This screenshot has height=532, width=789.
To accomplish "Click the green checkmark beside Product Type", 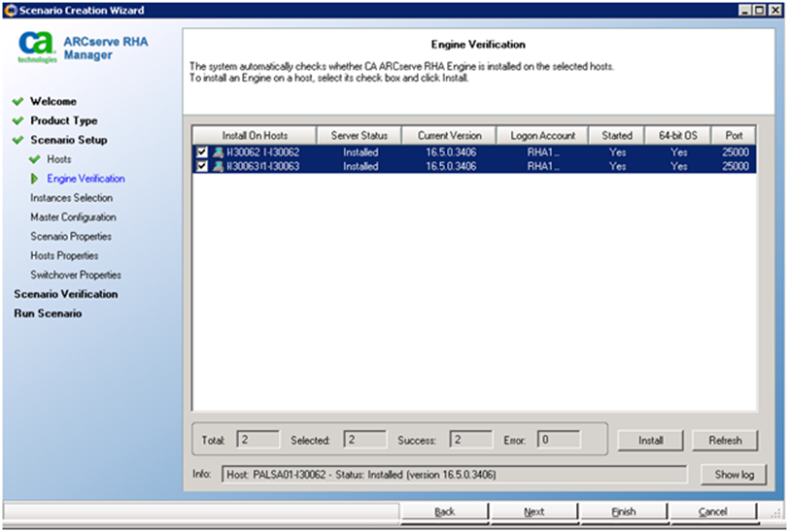I will click(18, 120).
